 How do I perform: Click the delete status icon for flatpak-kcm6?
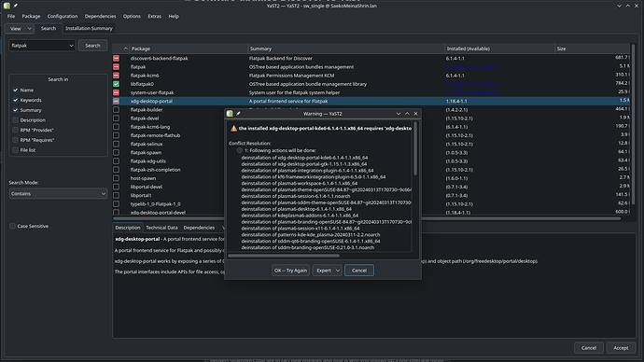click(x=117, y=76)
